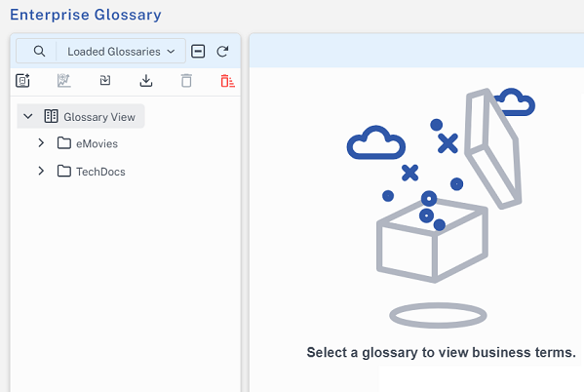584x392 pixels.
Task: Expand the eMovies folder chevron
Action: (x=41, y=143)
